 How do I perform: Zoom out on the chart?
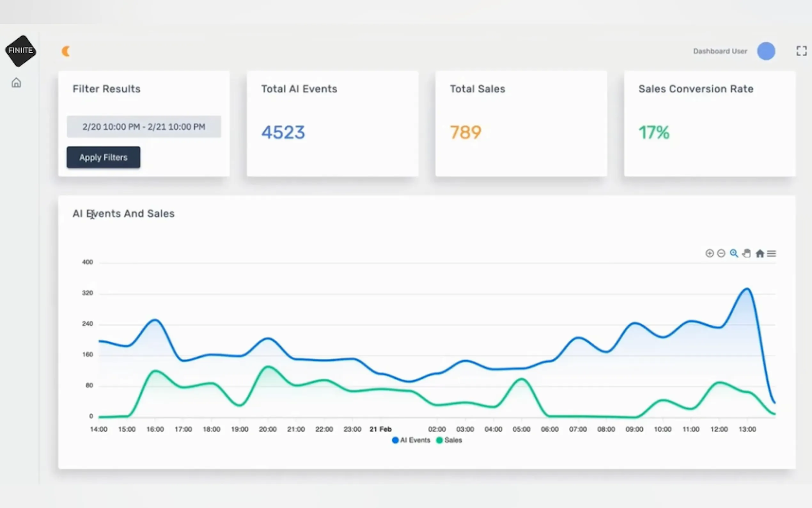[721, 253]
